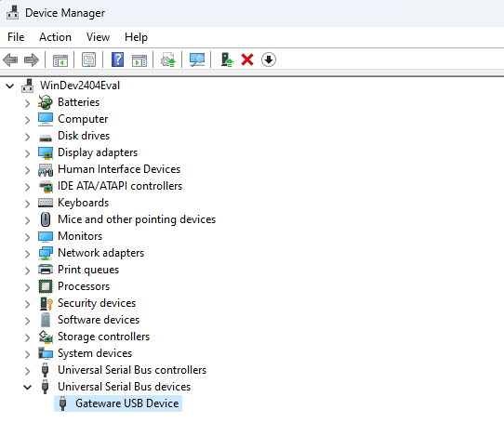Open the Action menu

(x=55, y=37)
